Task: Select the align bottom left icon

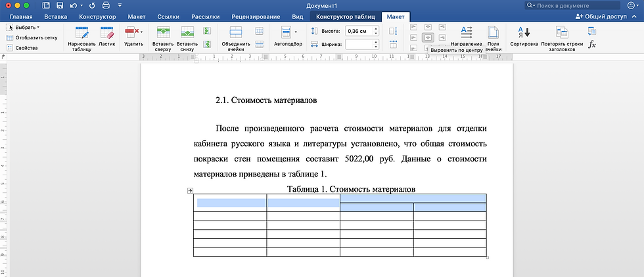Action: coord(414,48)
